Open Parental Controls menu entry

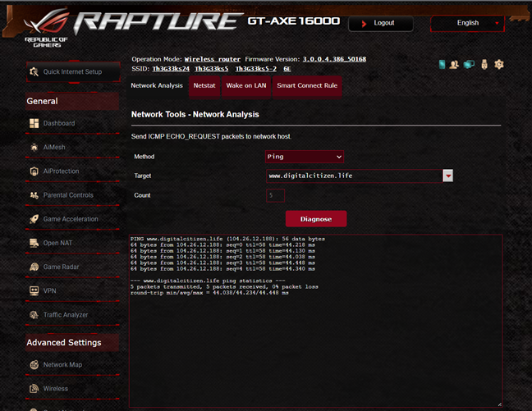(x=72, y=195)
